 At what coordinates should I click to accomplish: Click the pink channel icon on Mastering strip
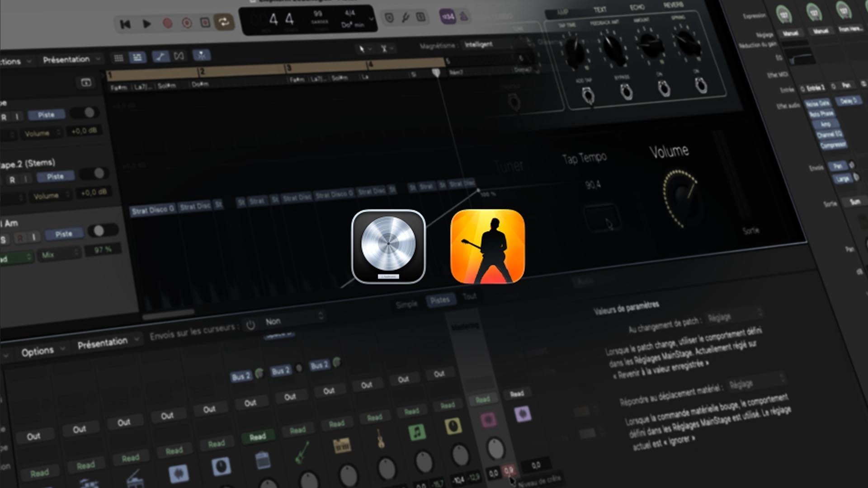point(488,419)
